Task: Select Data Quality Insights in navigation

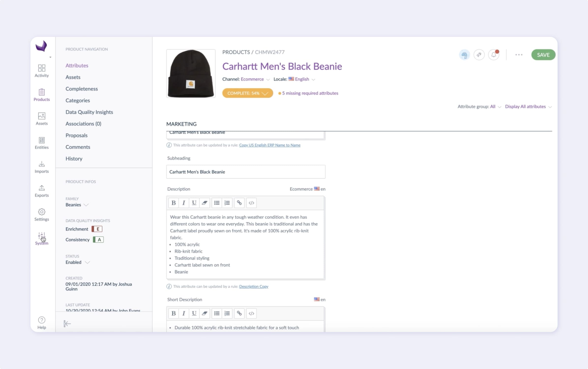Action: pyautogui.click(x=89, y=112)
